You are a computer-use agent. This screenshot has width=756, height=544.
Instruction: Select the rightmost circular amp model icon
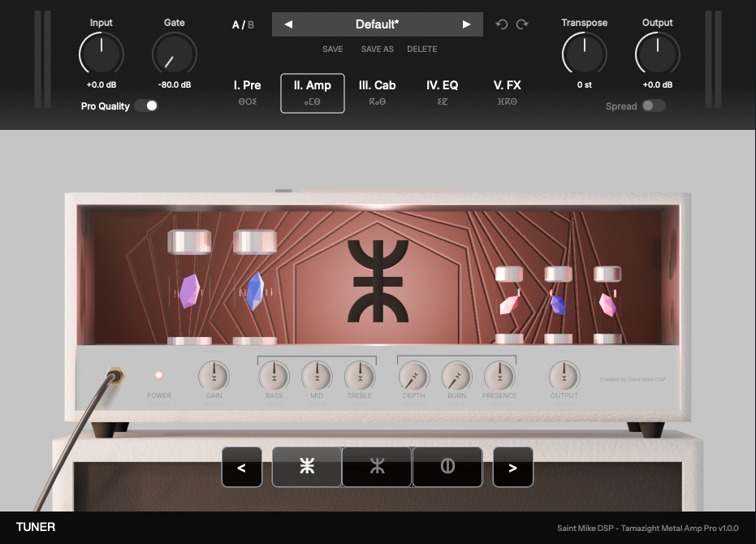[x=447, y=467]
